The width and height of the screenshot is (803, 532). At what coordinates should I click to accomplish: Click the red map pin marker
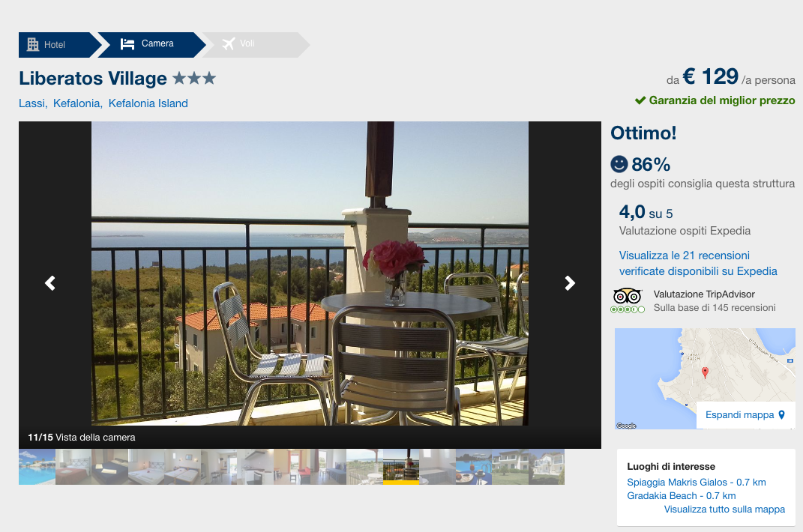(x=705, y=372)
